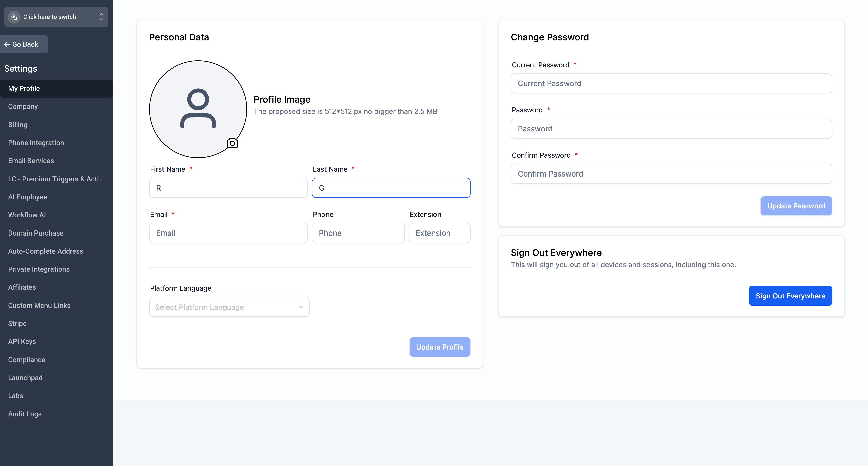
Task: Click the camera icon on profile image
Action: coord(232,143)
